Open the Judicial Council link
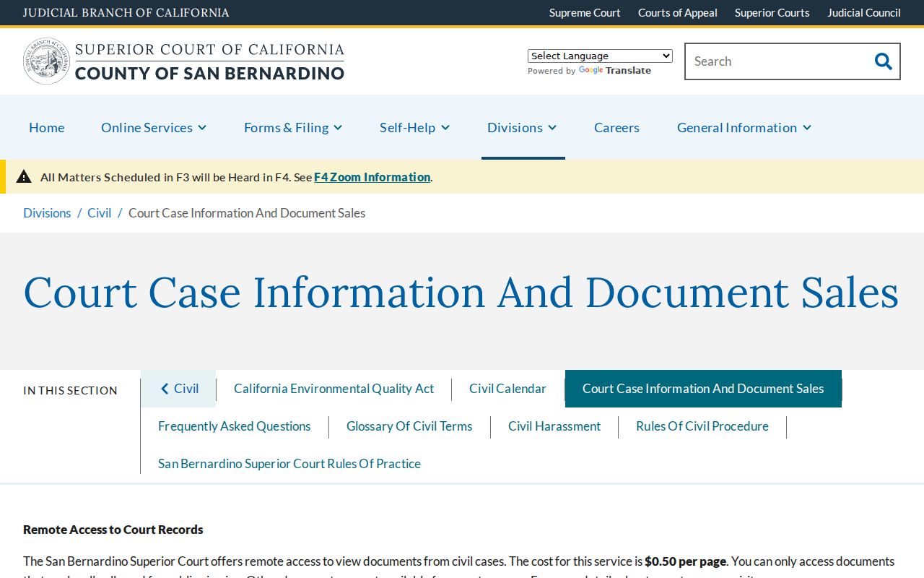 coord(864,13)
